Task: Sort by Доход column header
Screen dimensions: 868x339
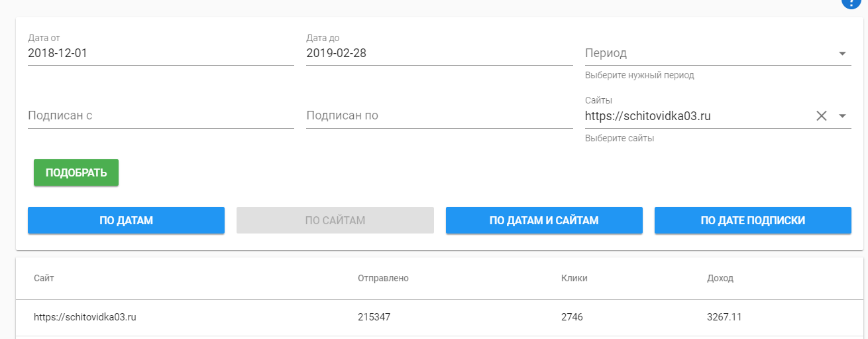Action: point(720,278)
